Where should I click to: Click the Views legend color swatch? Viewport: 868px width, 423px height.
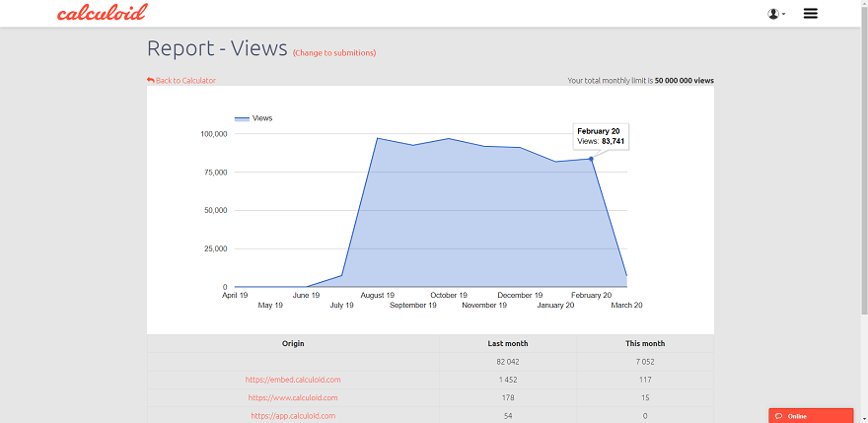(x=242, y=118)
